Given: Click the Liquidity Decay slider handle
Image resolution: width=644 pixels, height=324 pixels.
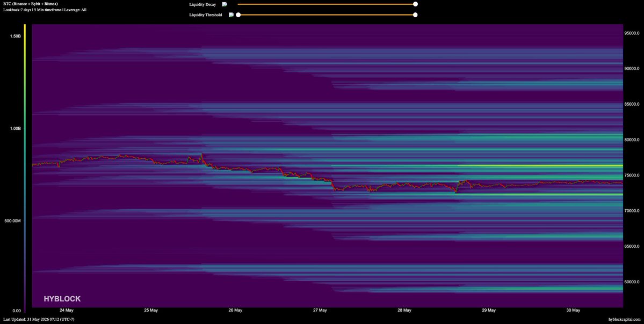Looking at the screenshot, I should coord(415,4).
